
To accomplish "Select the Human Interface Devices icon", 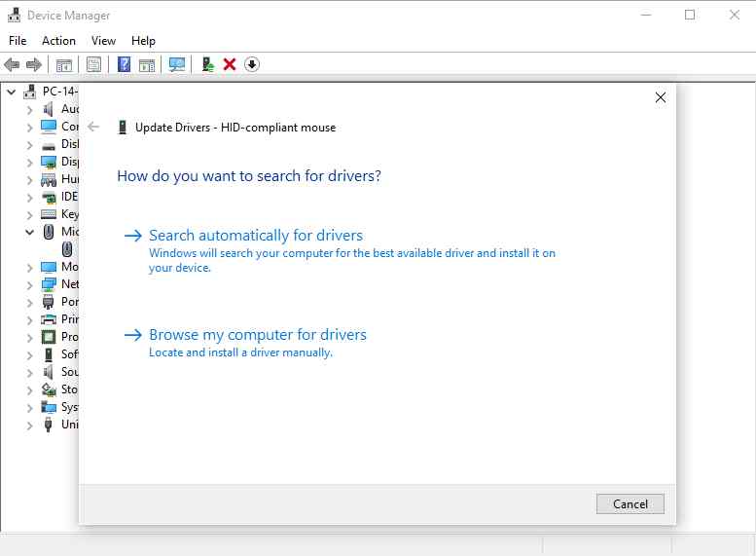I will coord(49,179).
